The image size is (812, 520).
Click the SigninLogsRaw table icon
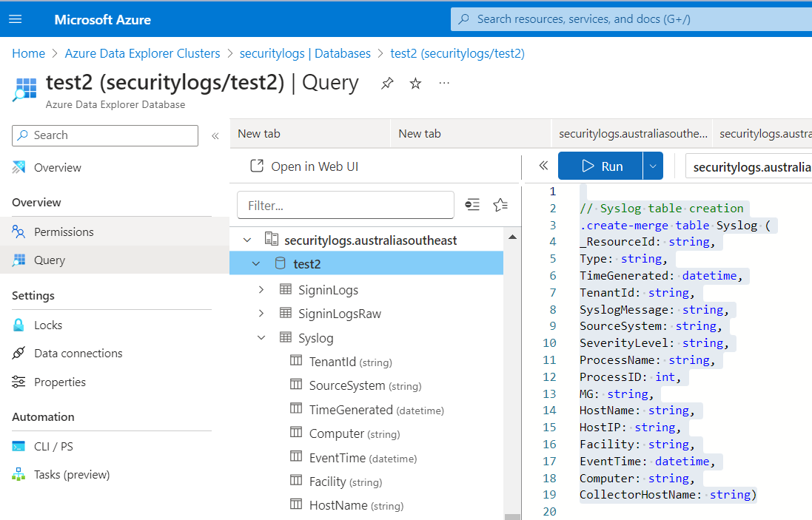pos(285,312)
